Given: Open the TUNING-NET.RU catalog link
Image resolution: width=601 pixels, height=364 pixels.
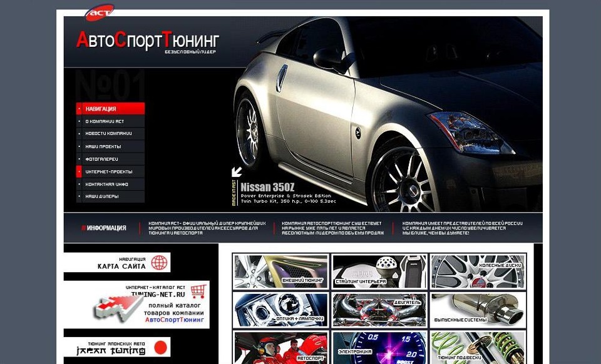Looking at the screenshot, I should click(158, 295).
